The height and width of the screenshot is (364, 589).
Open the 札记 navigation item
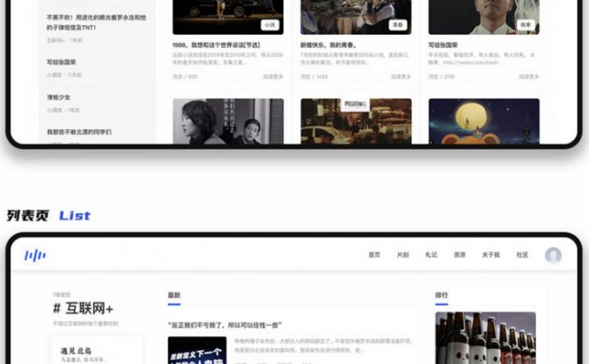pyautogui.click(x=431, y=255)
